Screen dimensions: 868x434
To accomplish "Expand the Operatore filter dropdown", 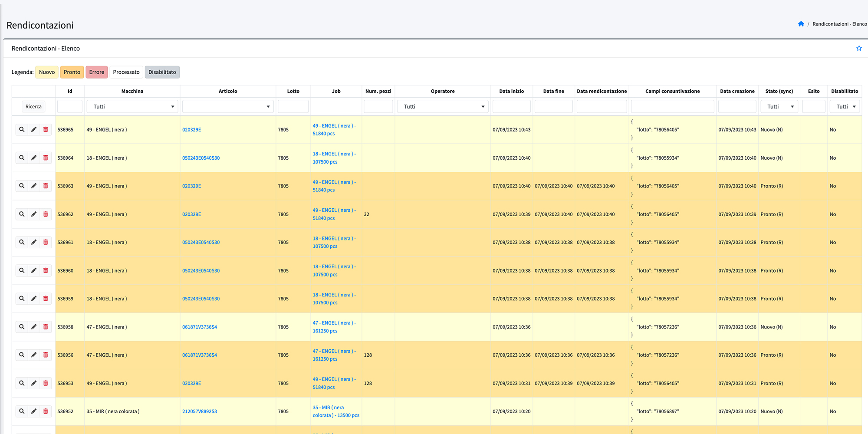I will pyautogui.click(x=442, y=107).
